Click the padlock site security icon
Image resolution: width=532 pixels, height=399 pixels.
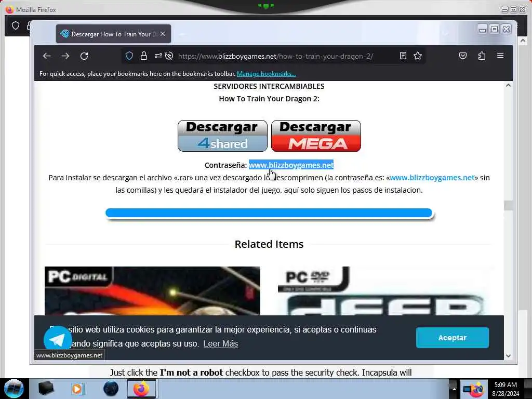coord(144,56)
